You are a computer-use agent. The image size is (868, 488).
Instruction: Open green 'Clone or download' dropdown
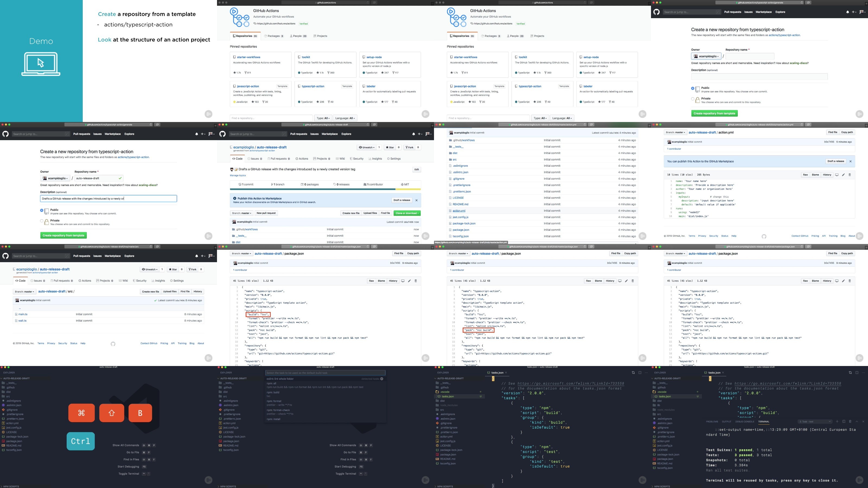pos(407,213)
